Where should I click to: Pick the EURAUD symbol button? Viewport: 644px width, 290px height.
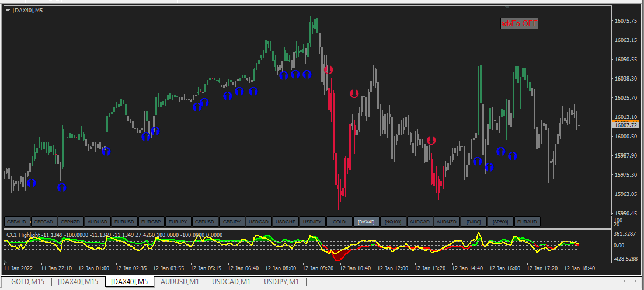[x=527, y=222]
